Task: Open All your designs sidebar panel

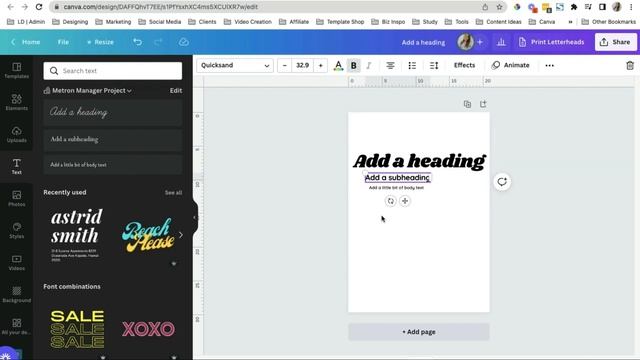Action: [x=16, y=327]
